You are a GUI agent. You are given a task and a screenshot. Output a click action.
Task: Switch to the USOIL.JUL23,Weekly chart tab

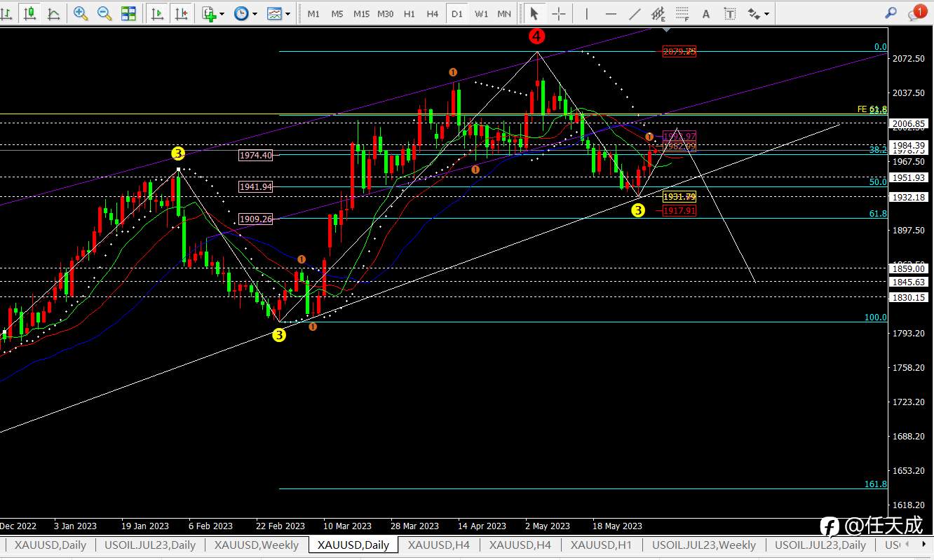tap(704, 545)
